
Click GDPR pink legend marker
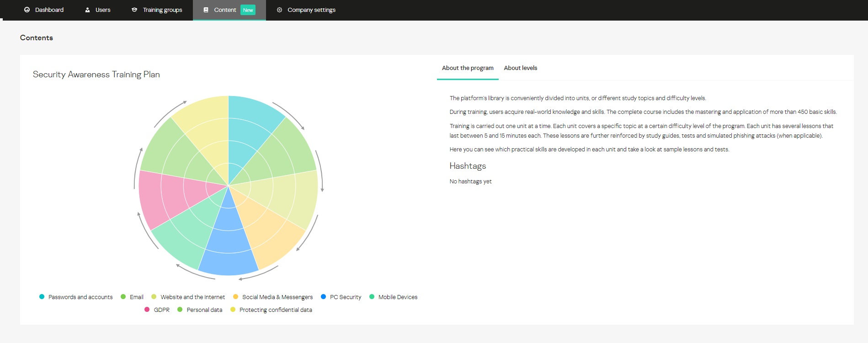click(x=147, y=310)
